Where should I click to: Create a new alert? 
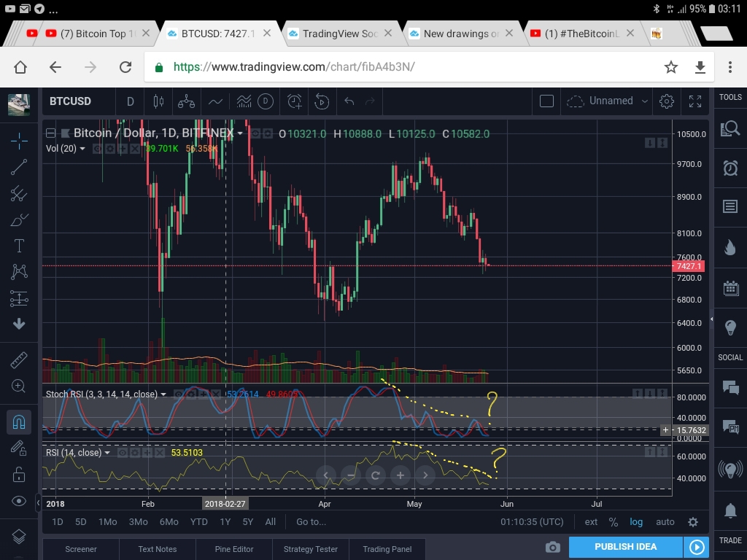[x=295, y=101]
